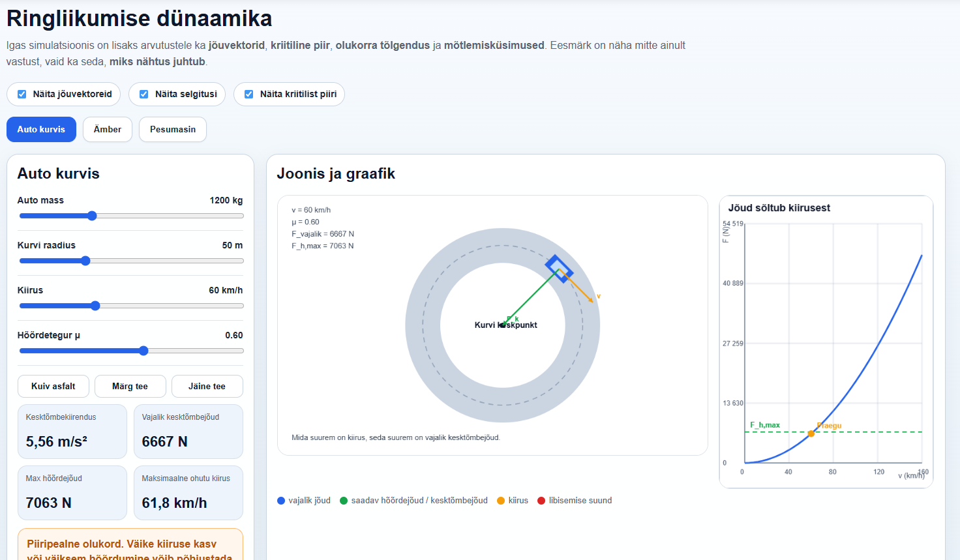Click the orange velocity arrow tip
Viewport: 960px width, 560px height.
tap(591, 300)
